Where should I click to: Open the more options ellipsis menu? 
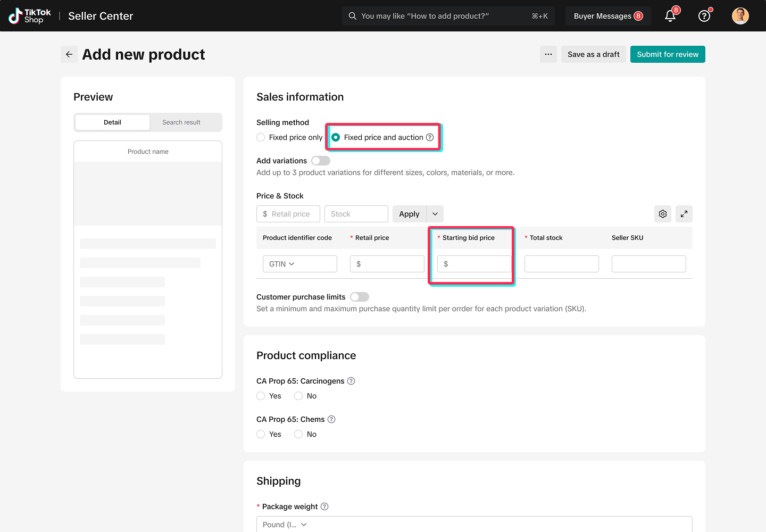click(548, 54)
